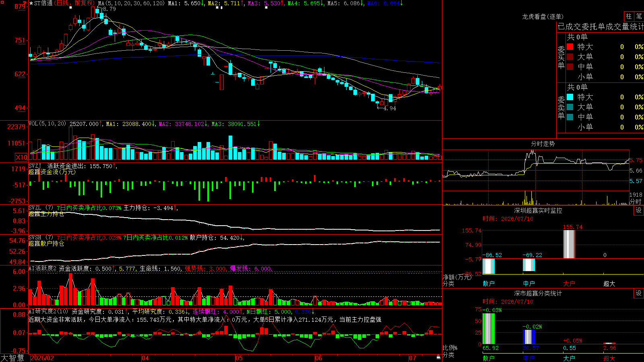Select the SVSH (7) indicator label

coord(41,238)
